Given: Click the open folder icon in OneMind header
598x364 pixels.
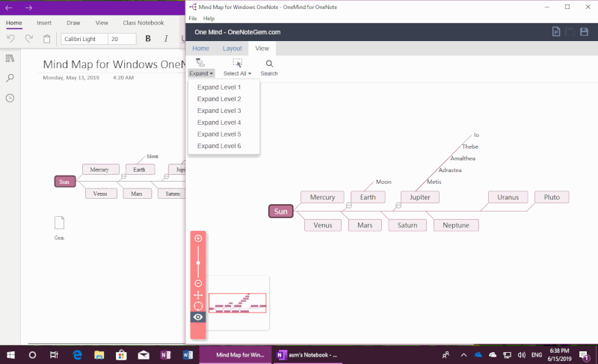Looking at the screenshot, I should (570, 31).
